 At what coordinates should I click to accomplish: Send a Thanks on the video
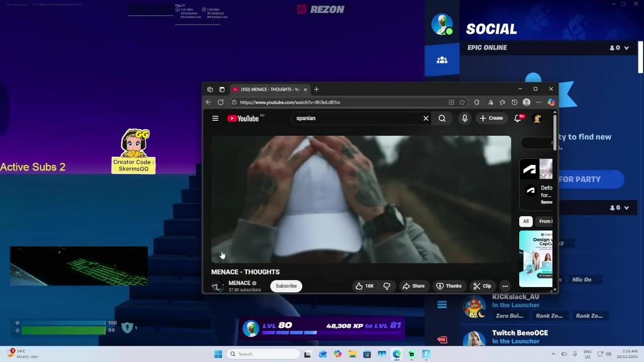click(449, 286)
